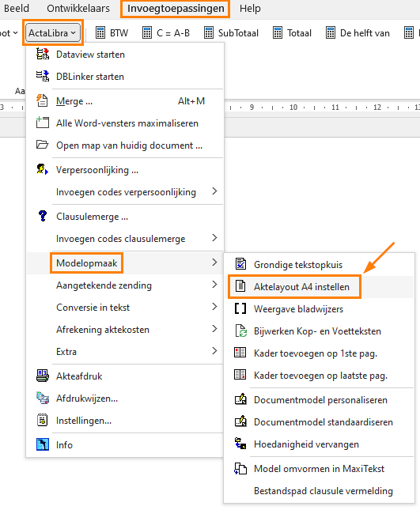The width and height of the screenshot is (420, 510).
Task: Click the Verpersoonlijking person icon
Action: (43, 169)
